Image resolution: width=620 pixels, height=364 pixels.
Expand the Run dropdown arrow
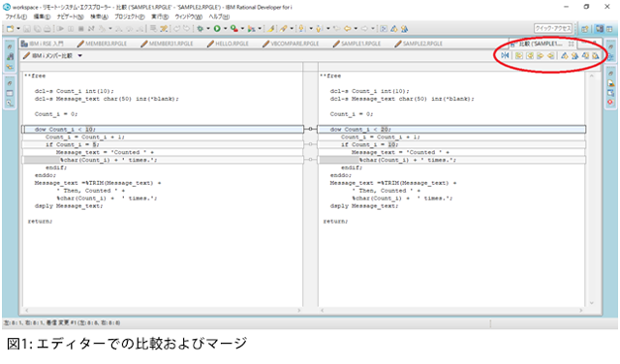coord(225,28)
